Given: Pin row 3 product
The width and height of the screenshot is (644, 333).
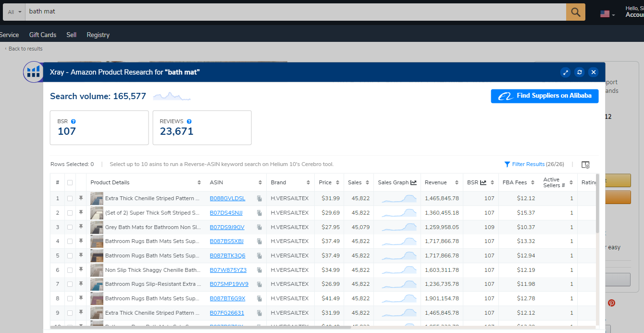Looking at the screenshot, I should (x=81, y=227).
